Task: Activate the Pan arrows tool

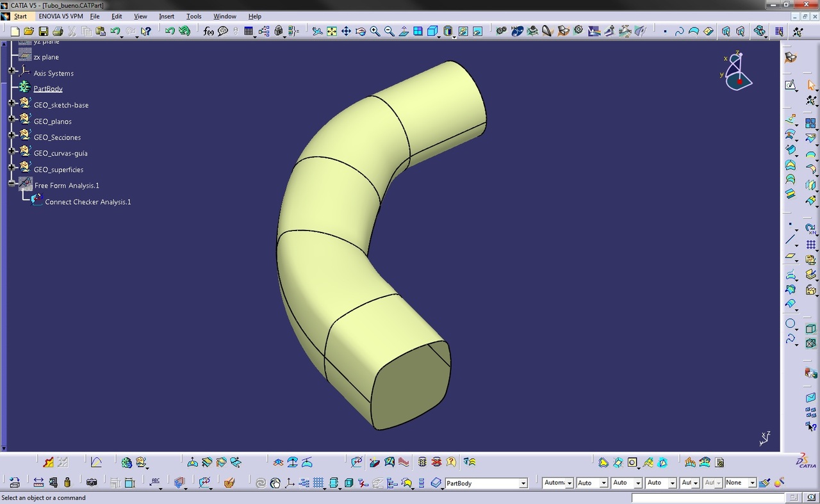Action: [x=346, y=31]
